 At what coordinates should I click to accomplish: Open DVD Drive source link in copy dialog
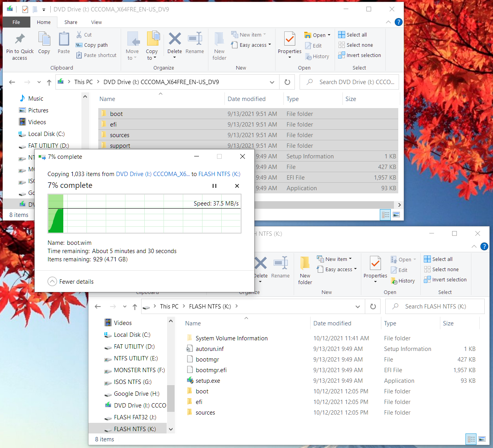(x=153, y=174)
